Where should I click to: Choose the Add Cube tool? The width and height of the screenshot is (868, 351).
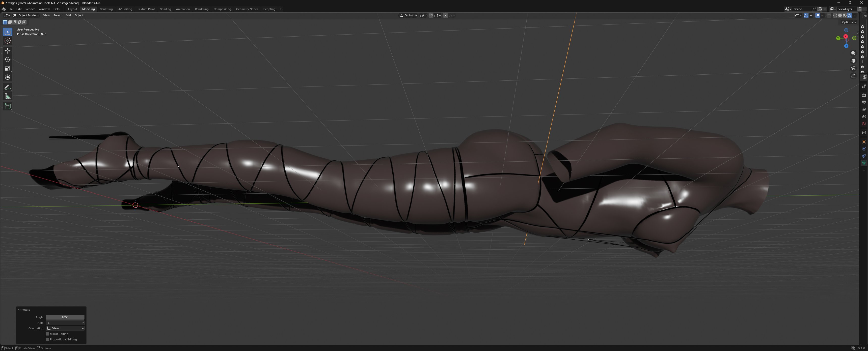pos(7,106)
